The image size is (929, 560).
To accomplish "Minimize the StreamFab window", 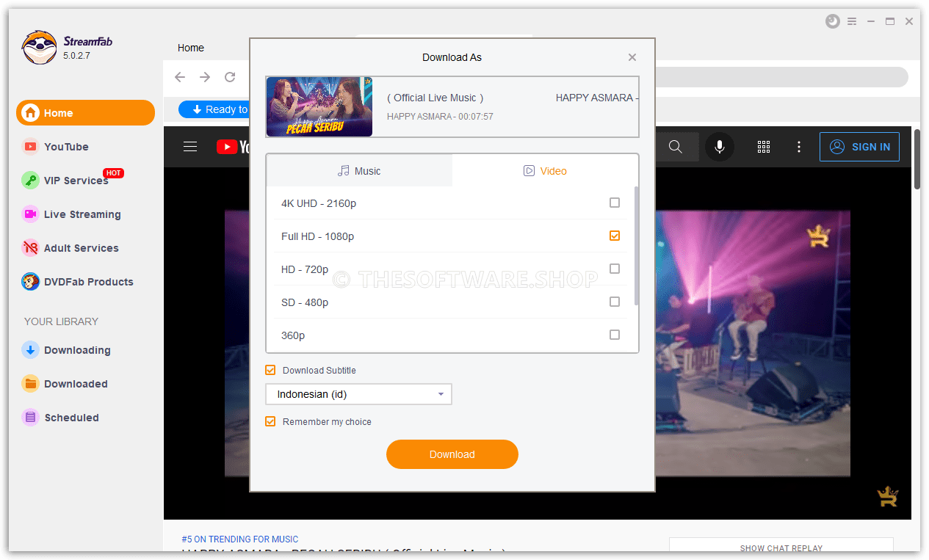I will (x=871, y=21).
